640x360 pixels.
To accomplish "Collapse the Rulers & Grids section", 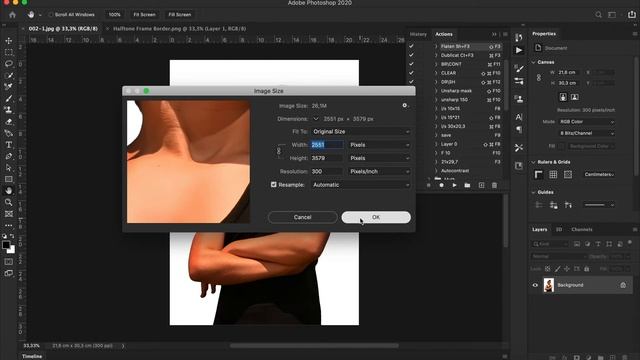I will pos(533,162).
